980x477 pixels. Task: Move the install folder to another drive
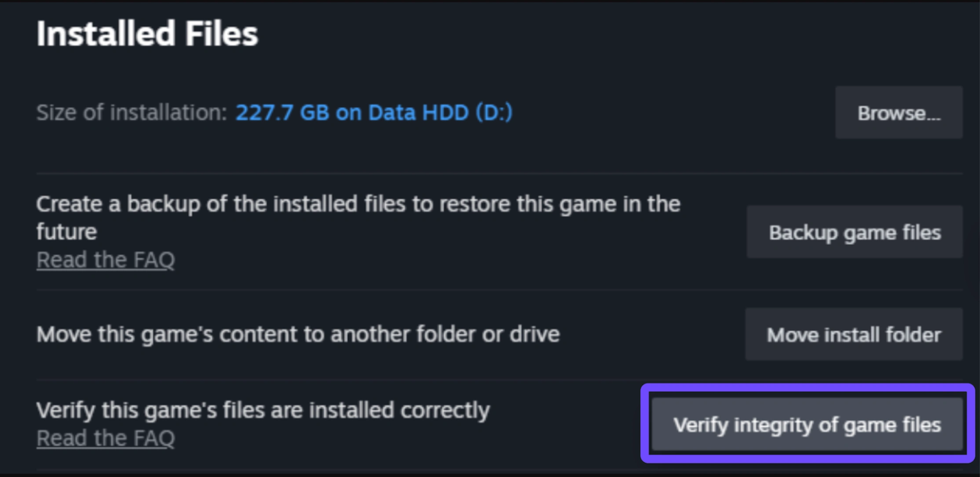854,334
